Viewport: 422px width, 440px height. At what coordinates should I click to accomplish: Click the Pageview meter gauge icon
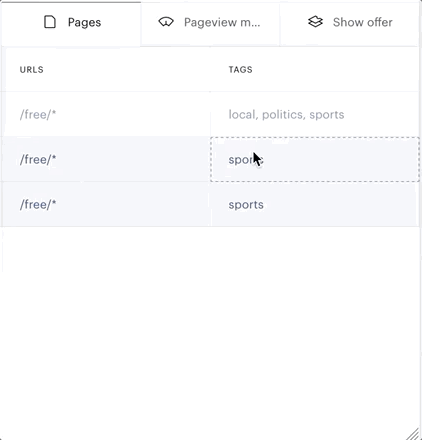point(166,22)
